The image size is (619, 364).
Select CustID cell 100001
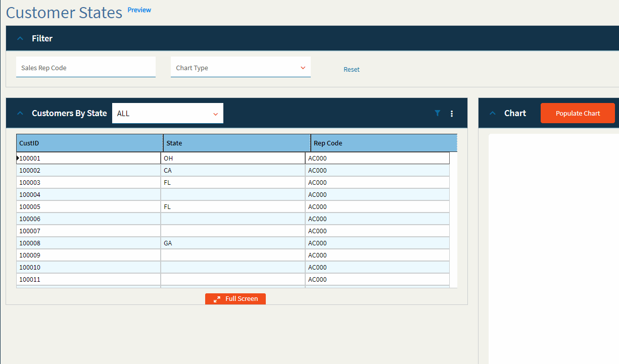[x=88, y=158]
